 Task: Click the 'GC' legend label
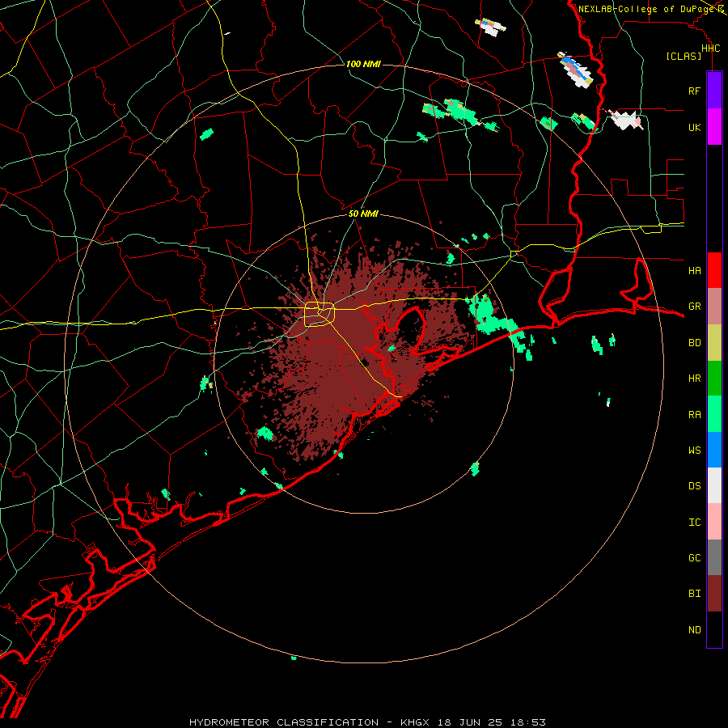click(694, 558)
